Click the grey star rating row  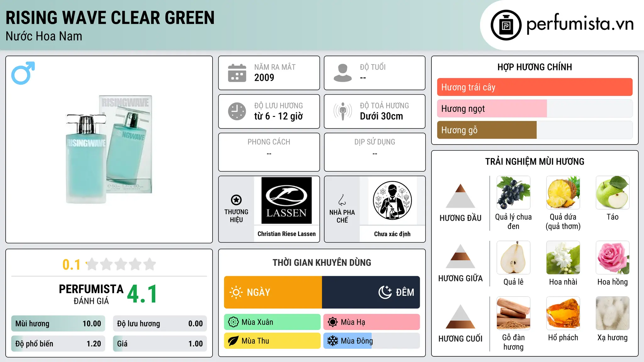coord(121,264)
